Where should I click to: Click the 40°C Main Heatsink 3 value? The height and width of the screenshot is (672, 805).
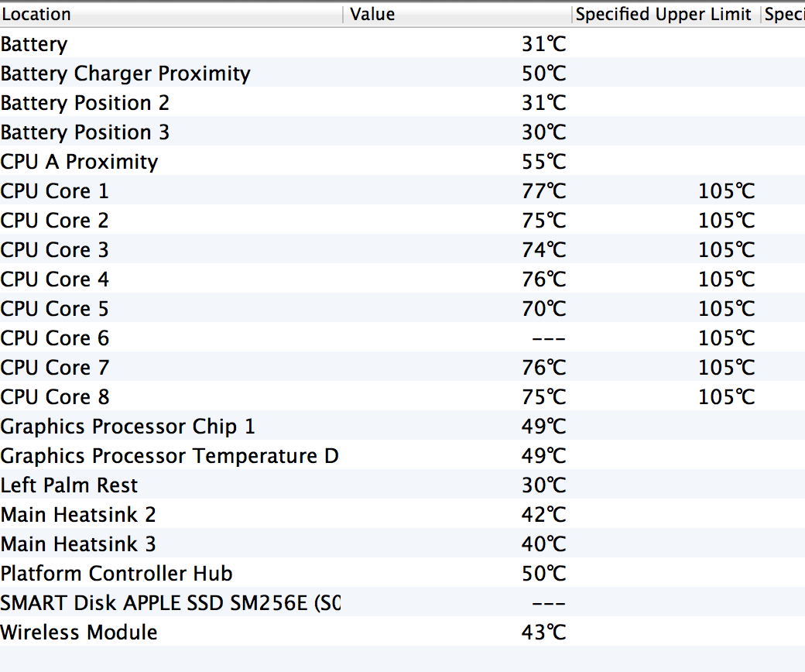543,543
